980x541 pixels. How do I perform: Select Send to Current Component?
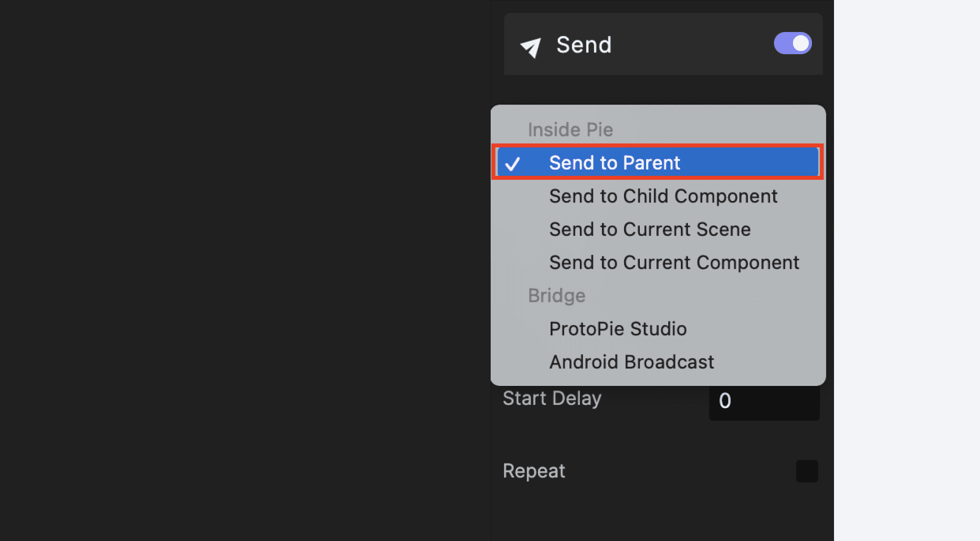tap(674, 262)
